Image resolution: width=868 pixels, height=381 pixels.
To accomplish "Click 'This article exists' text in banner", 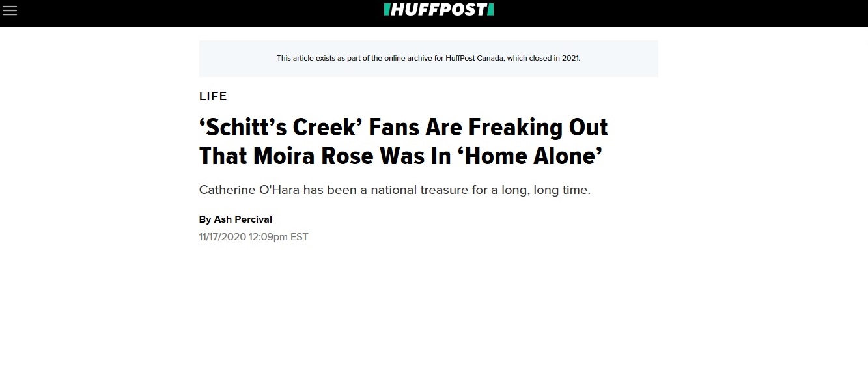I will [x=307, y=58].
